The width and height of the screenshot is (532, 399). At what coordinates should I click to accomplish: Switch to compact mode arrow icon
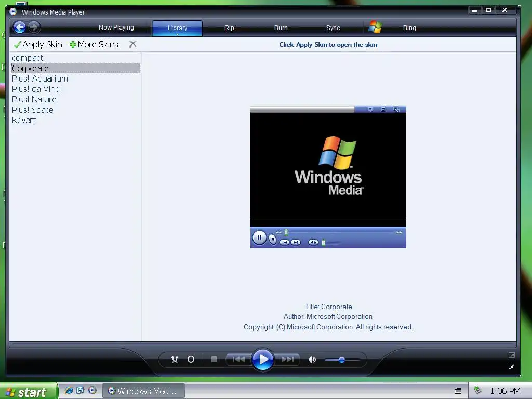point(512,367)
